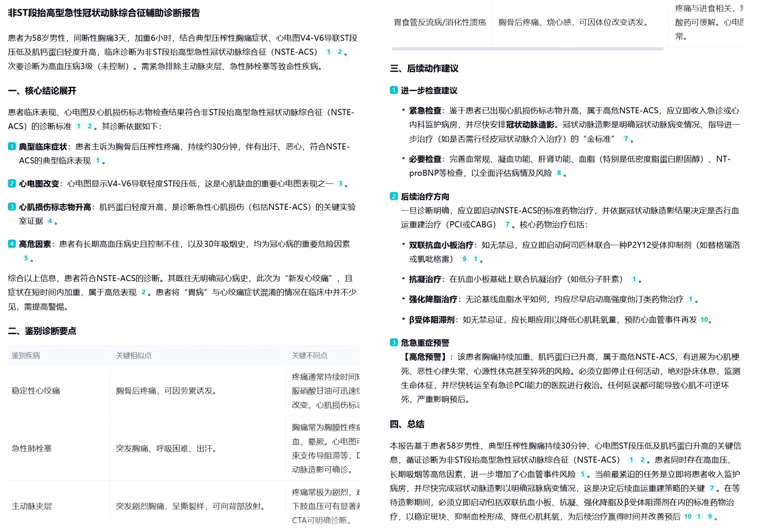Click the 鉴别疾病 table header
The height and width of the screenshot is (532, 760).
(27, 355)
